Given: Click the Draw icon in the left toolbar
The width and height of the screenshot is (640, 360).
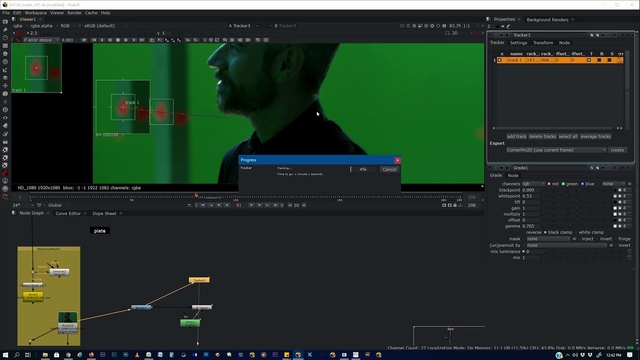Looking at the screenshot, I should pos(5,30).
